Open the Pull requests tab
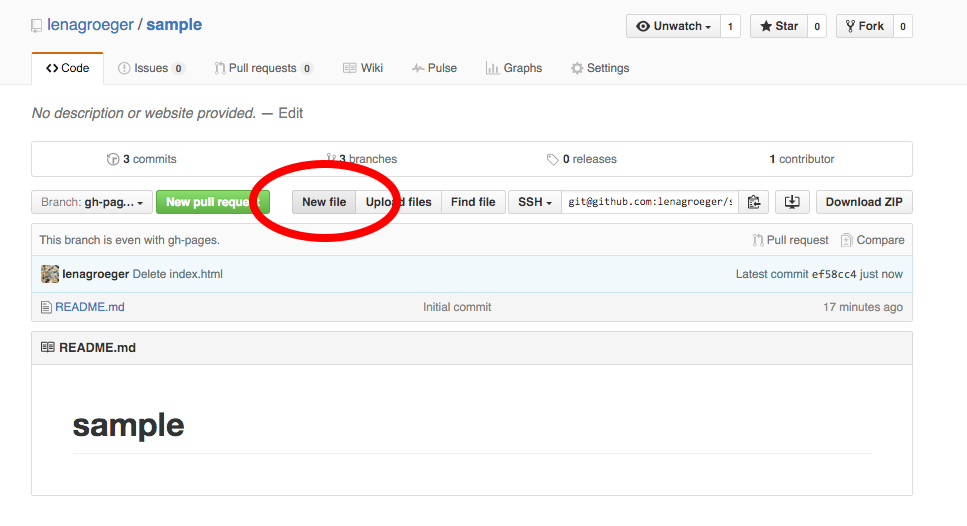The width and height of the screenshot is (967, 526). point(263,68)
